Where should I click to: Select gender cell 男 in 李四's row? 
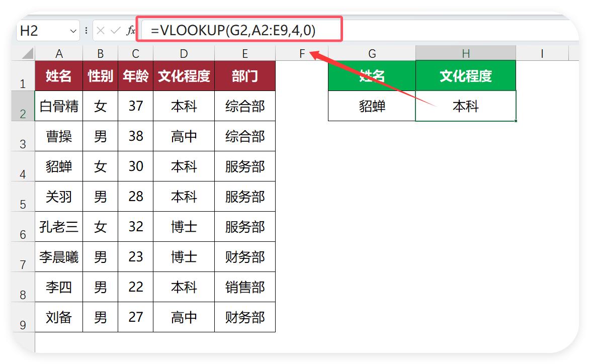[101, 287]
